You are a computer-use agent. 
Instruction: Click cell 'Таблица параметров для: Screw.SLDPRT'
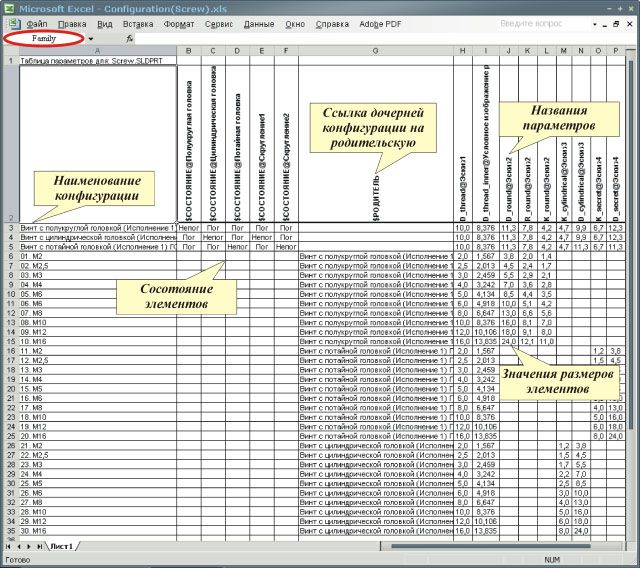click(x=98, y=61)
